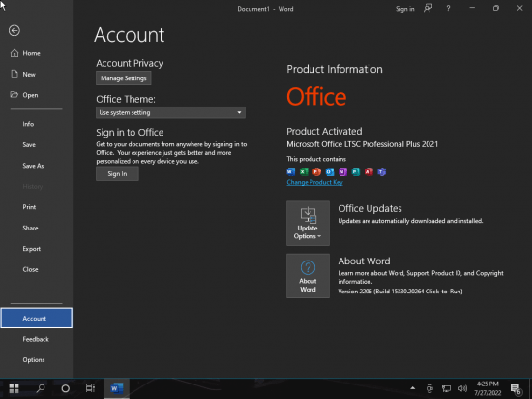Click the Change Product Key link

pyautogui.click(x=315, y=182)
